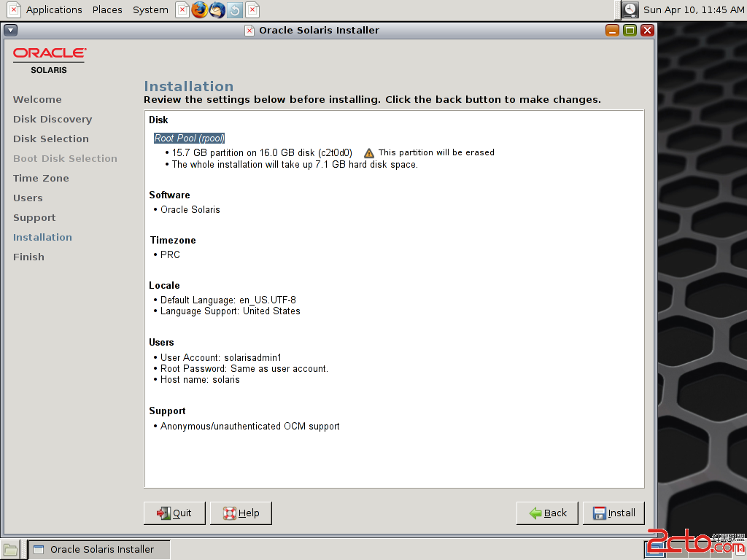The width and height of the screenshot is (747, 560).
Task: Click the Oracle Solaris logo
Action: (49, 61)
